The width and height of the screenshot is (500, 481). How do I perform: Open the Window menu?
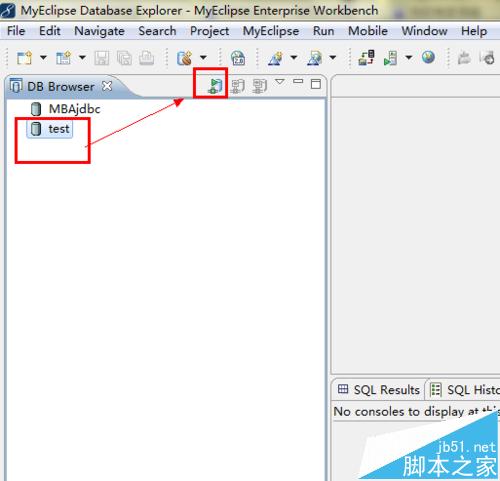tap(424, 31)
